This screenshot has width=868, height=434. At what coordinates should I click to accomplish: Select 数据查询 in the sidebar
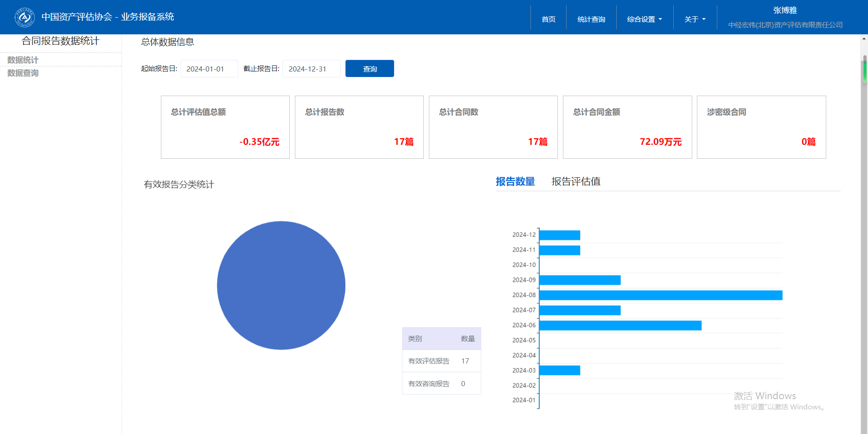pos(23,73)
